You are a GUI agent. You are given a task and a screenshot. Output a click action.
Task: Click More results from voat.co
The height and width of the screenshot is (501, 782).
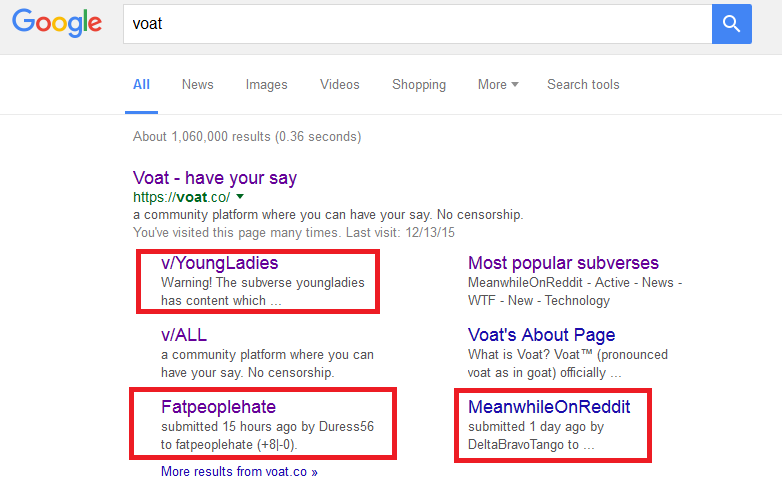[x=239, y=471]
